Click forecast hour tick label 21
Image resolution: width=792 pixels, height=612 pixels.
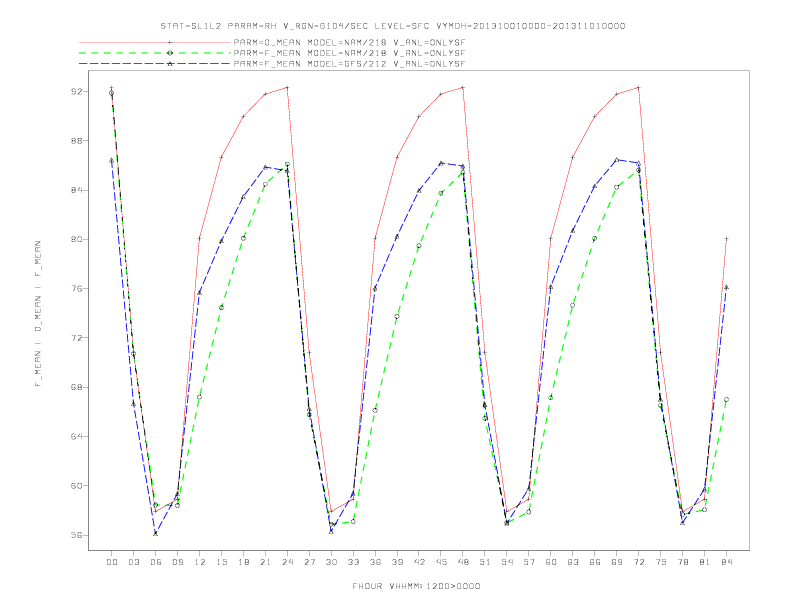pos(265,562)
